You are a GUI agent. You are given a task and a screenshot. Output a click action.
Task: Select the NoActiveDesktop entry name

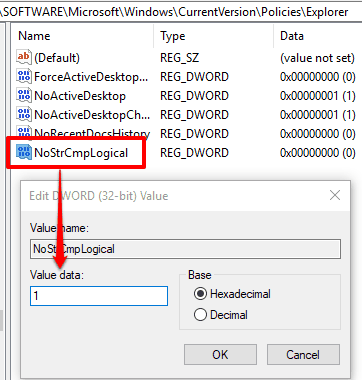[80, 96]
